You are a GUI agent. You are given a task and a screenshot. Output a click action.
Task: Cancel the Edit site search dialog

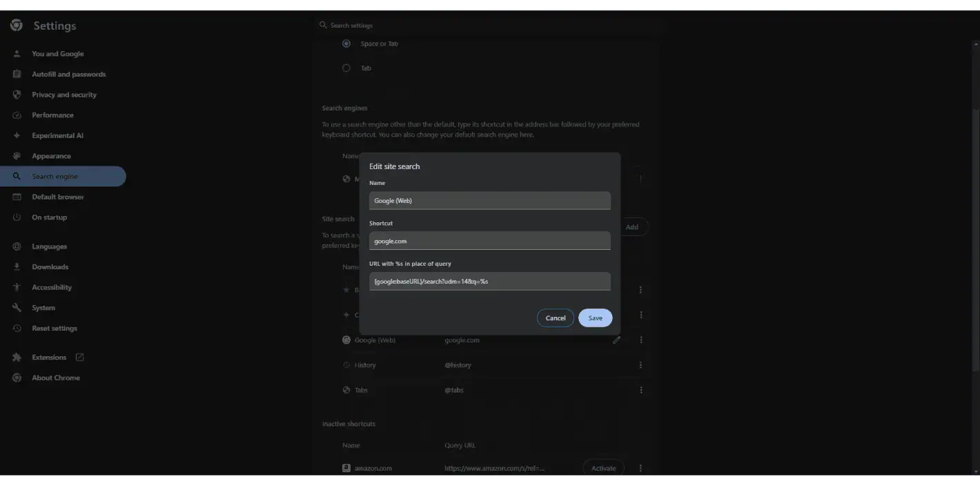[x=555, y=318]
